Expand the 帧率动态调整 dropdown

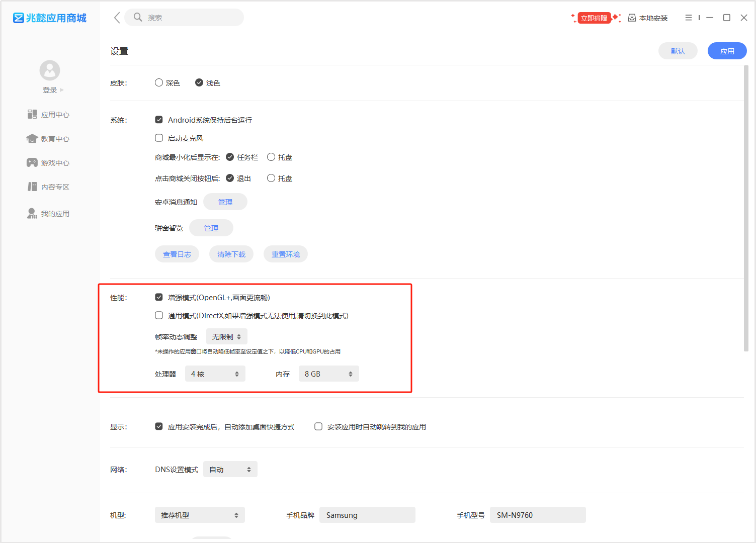tap(226, 337)
